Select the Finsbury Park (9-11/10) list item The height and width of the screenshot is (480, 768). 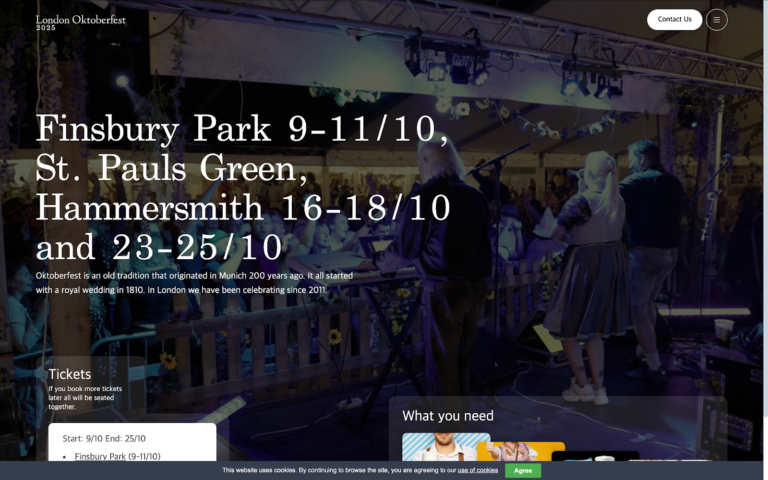pyautogui.click(x=117, y=456)
